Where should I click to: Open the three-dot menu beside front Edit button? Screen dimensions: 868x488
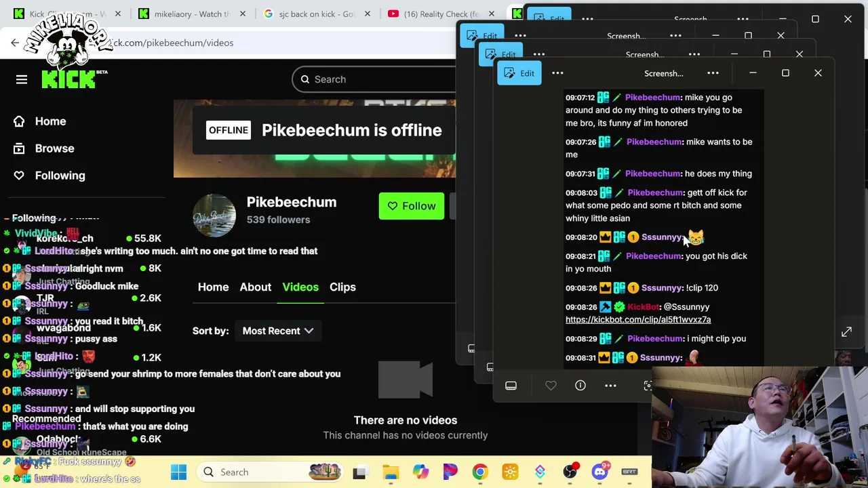click(557, 73)
